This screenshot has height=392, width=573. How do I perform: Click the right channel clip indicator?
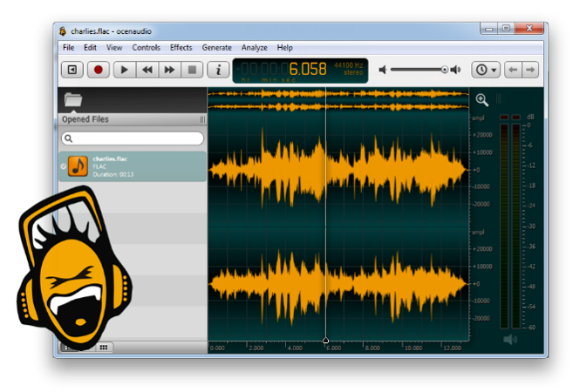[x=516, y=117]
